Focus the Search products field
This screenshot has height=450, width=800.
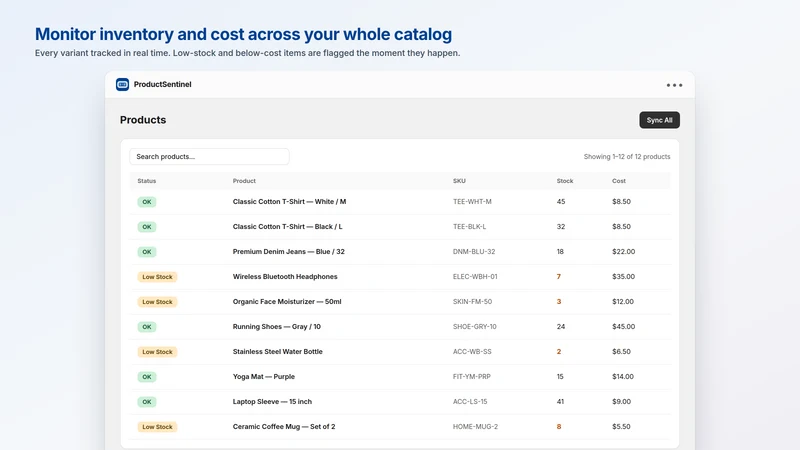[209, 157]
